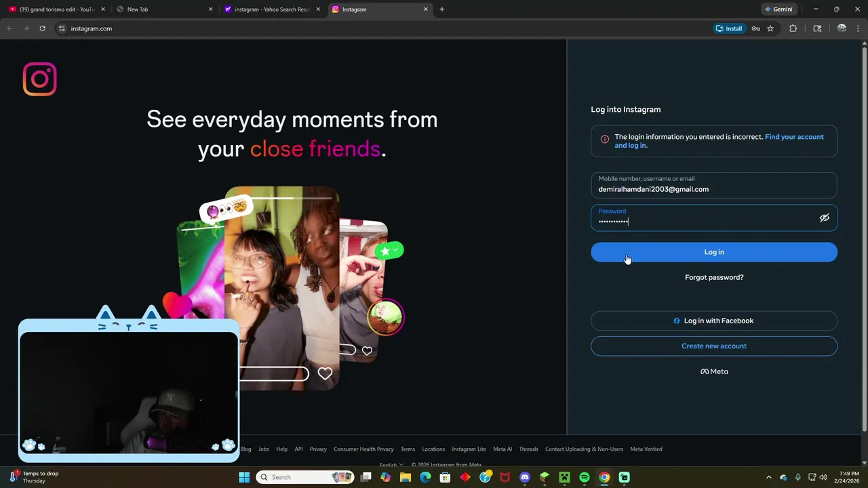Click the taskbar Search box
Image resolution: width=868 pixels, height=488 pixels.
[305, 477]
